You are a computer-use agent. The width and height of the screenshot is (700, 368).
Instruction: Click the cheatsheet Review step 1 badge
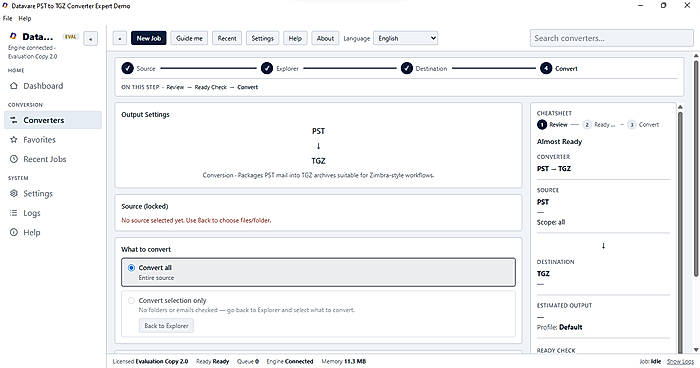[x=542, y=125]
